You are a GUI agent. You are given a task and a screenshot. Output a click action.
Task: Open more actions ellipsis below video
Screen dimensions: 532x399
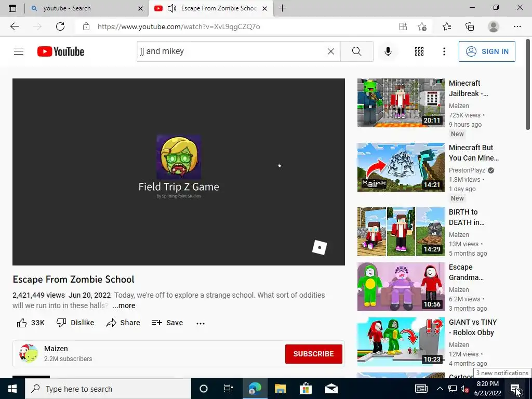201,323
